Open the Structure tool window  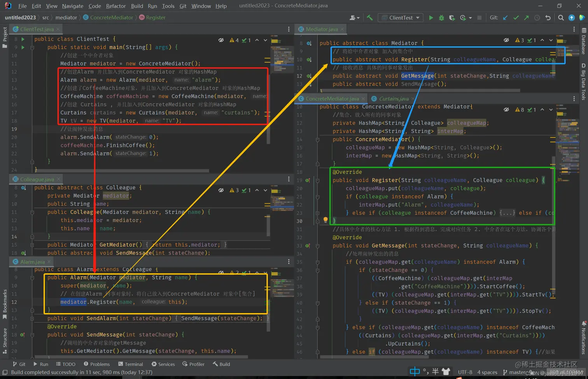[5, 341]
